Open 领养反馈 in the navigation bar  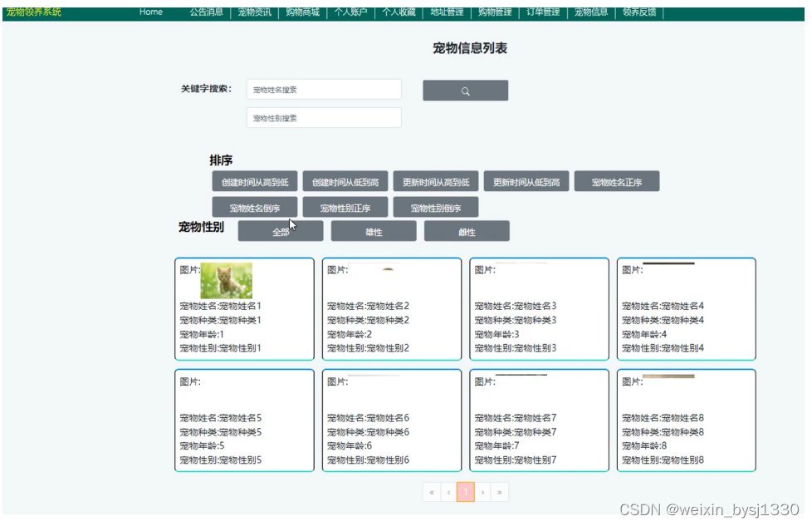[x=639, y=12]
